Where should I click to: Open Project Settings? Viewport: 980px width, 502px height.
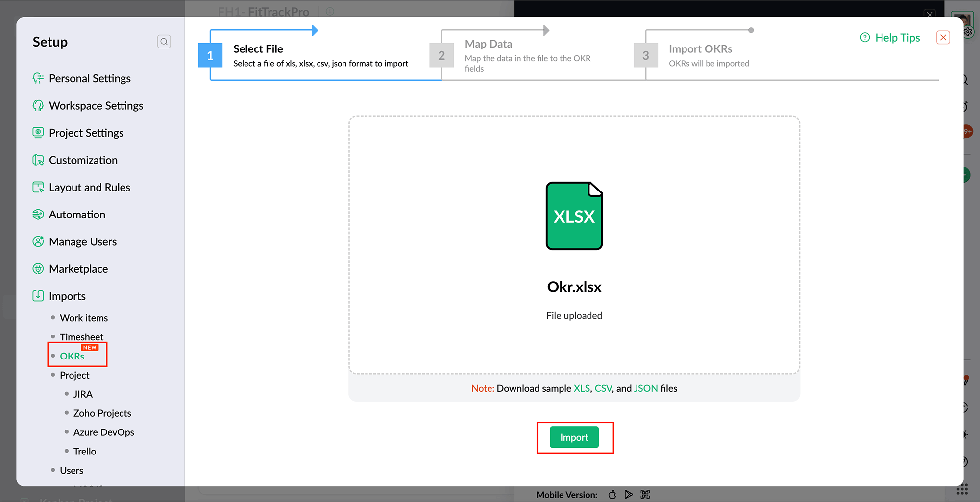click(86, 133)
